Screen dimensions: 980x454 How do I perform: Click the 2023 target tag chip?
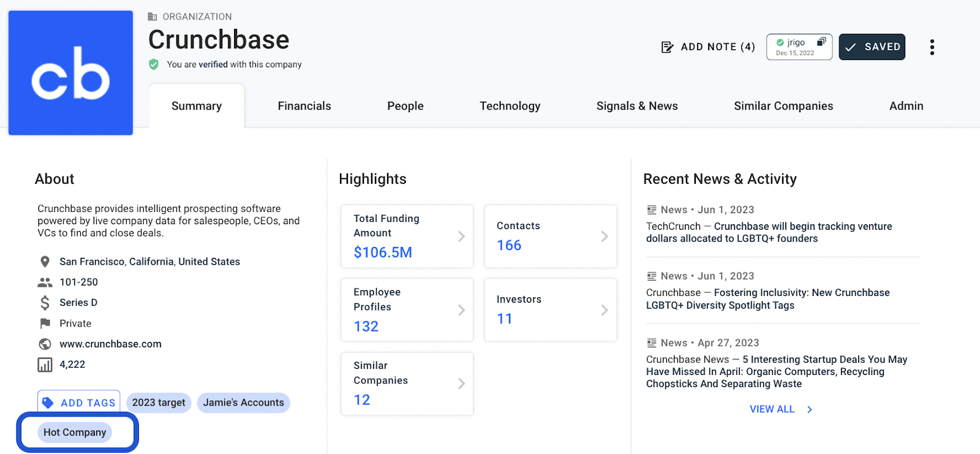click(159, 403)
